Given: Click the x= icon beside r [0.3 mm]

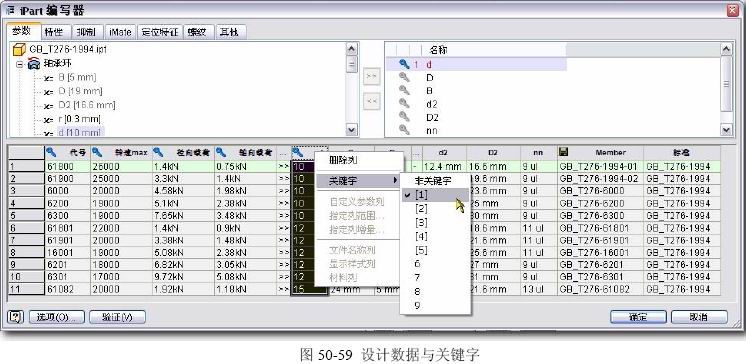Looking at the screenshot, I should click(x=48, y=119).
